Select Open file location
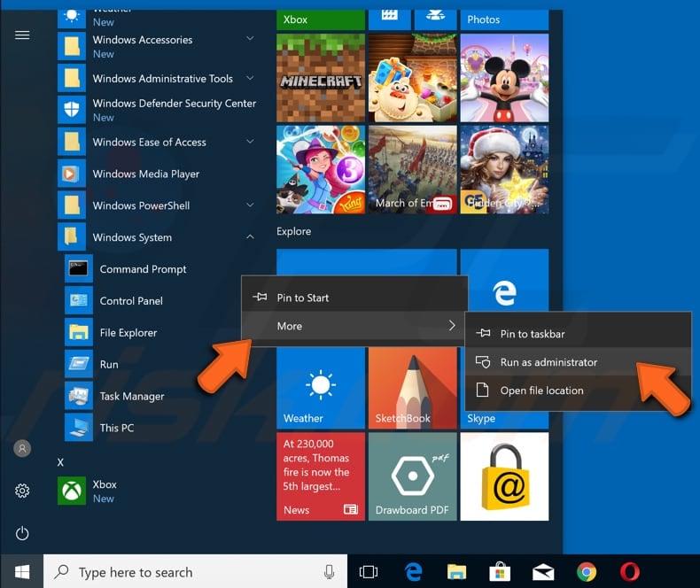 [578, 391]
